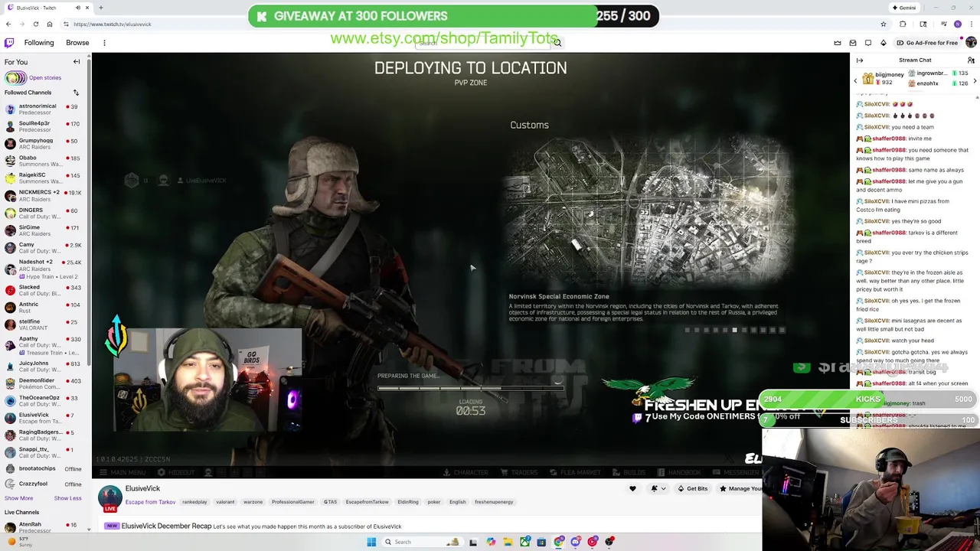Click the EldinRing tag

(408, 502)
